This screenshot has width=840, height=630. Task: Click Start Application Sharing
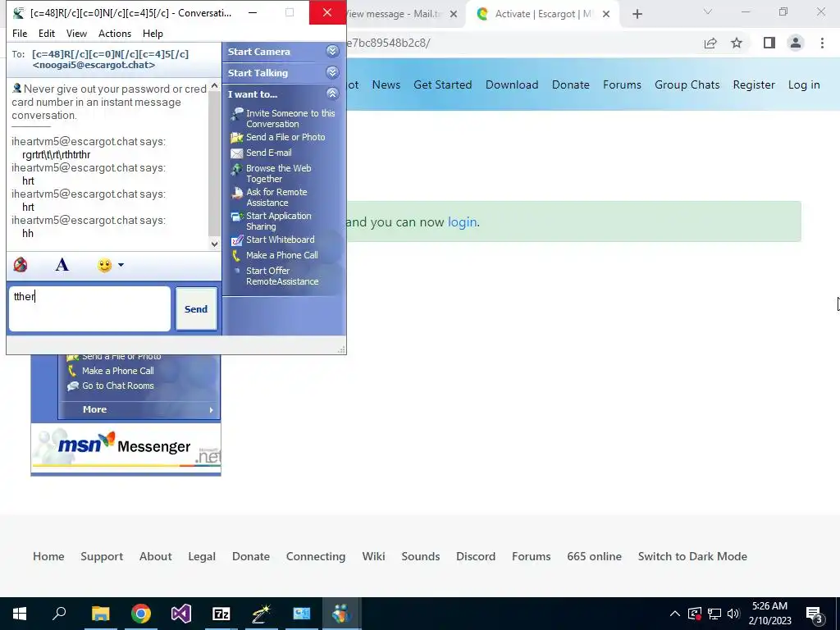point(279,221)
